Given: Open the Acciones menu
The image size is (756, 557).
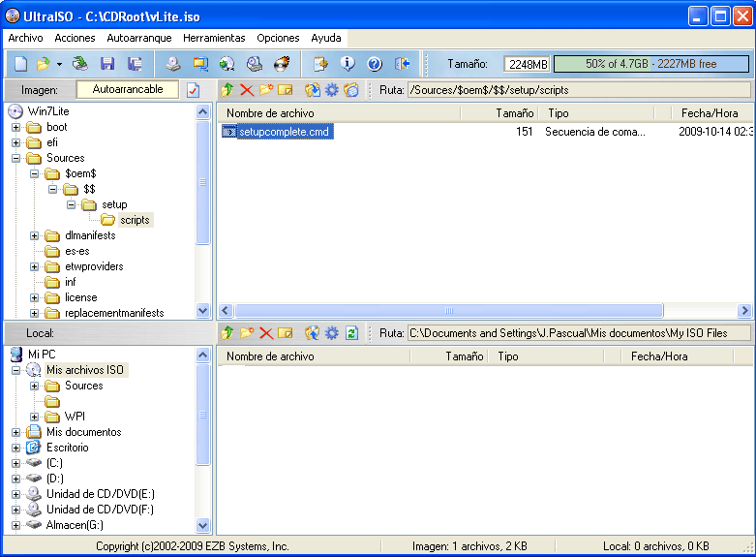Looking at the screenshot, I should (x=75, y=38).
